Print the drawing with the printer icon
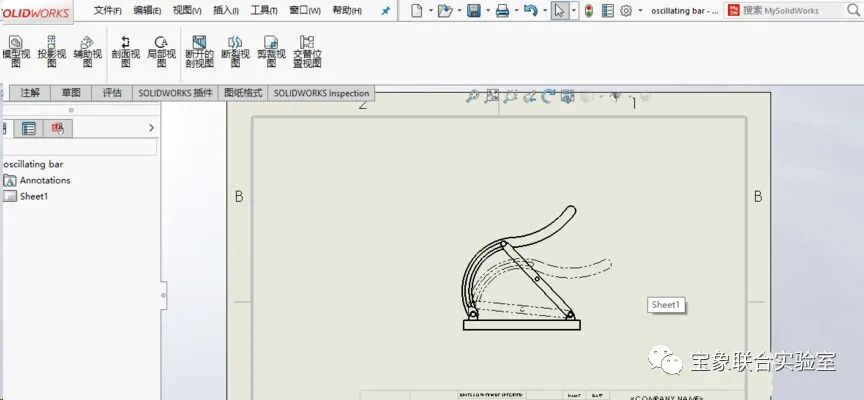The width and height of the screenshot is (864, 400). (502, 10)
